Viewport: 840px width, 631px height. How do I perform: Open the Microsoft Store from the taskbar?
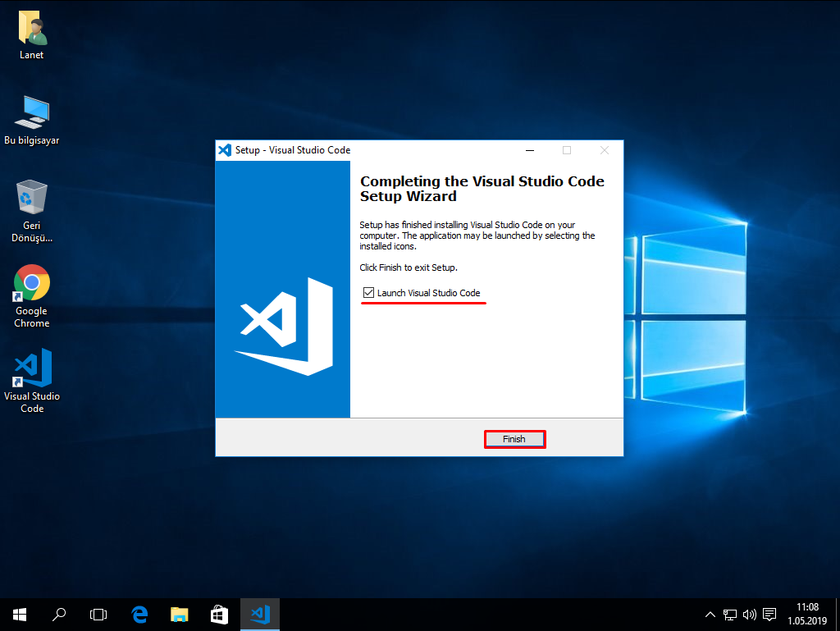(x=218, y=614)
